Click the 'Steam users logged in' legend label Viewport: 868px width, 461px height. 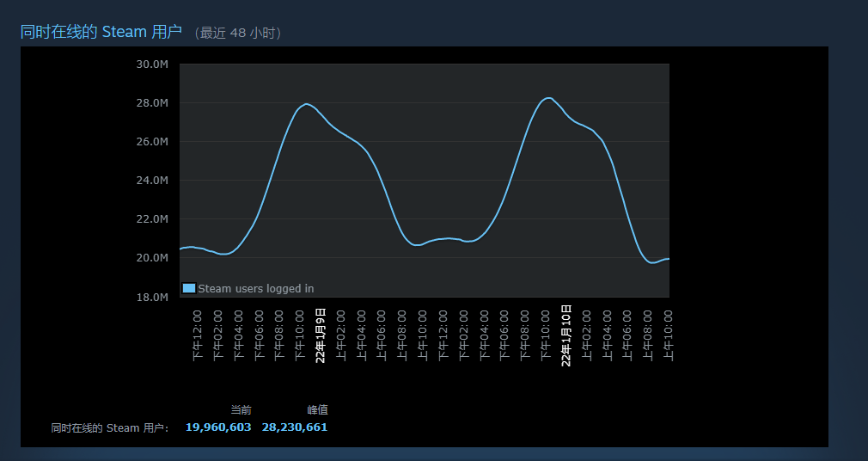(x=255, y=289)
